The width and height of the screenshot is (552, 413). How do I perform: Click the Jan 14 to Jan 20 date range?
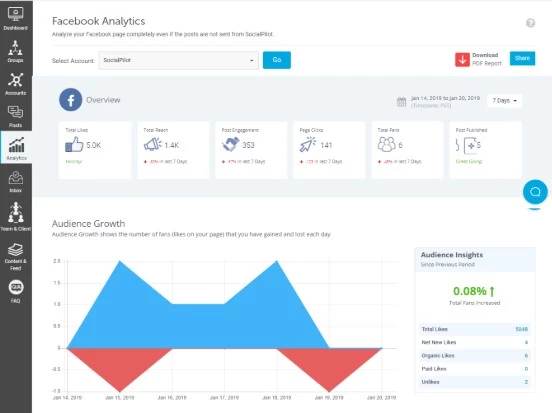[445, 98]
